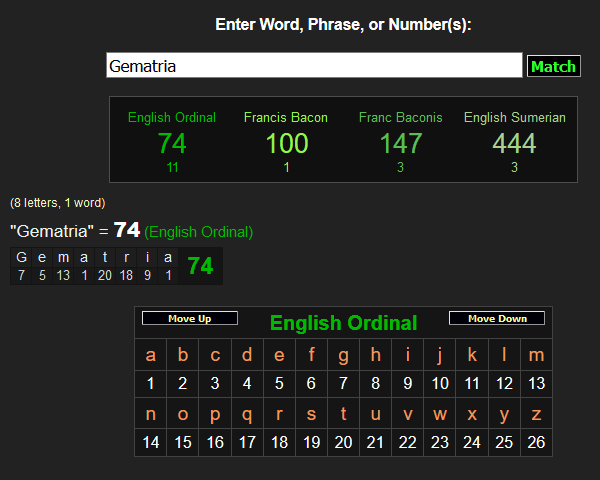Click letter n in the cipher chart

tap(150, 414)
